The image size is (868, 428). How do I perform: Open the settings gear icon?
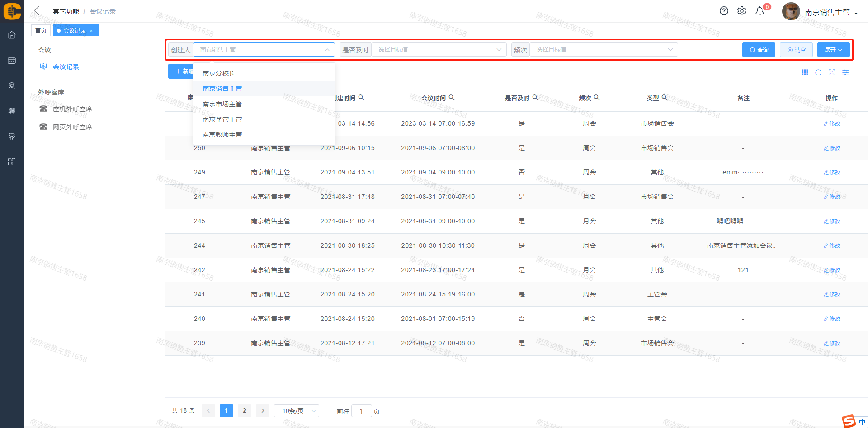point(742,11)
